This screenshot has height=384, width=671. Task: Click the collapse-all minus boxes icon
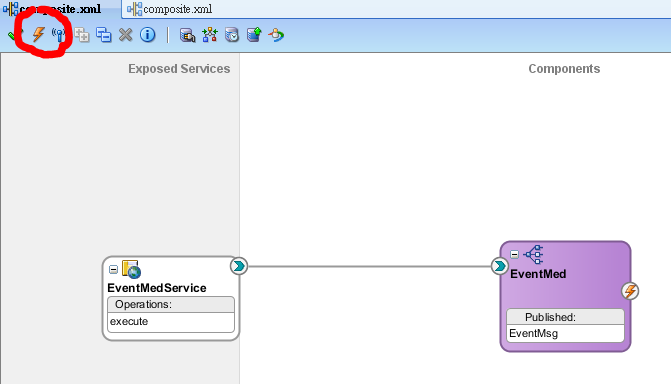104,35
